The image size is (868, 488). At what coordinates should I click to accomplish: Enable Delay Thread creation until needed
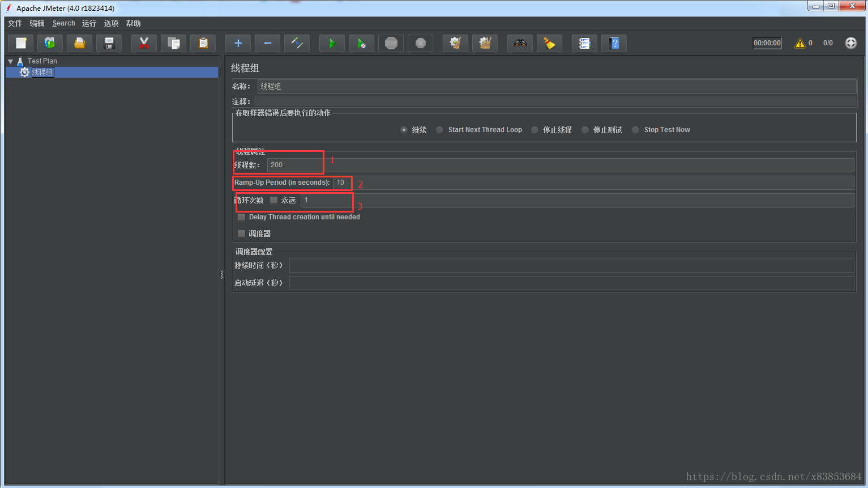tap(242, 217)
